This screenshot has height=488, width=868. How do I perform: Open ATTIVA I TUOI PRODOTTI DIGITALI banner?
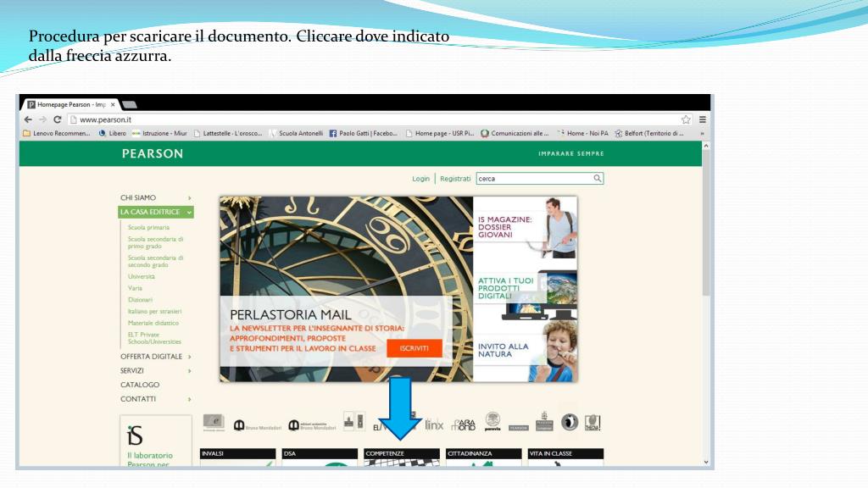pyautogui.click(x=526, y=289)
